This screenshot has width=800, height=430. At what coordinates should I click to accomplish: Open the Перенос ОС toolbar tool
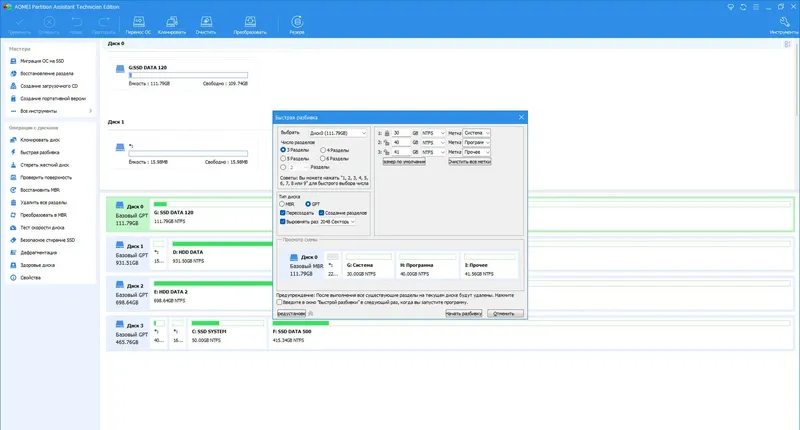(x=138, y=26)
